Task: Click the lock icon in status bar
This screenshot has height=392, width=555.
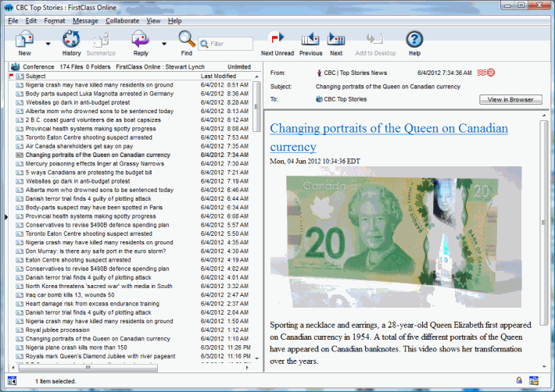Action: click(518, 380)
